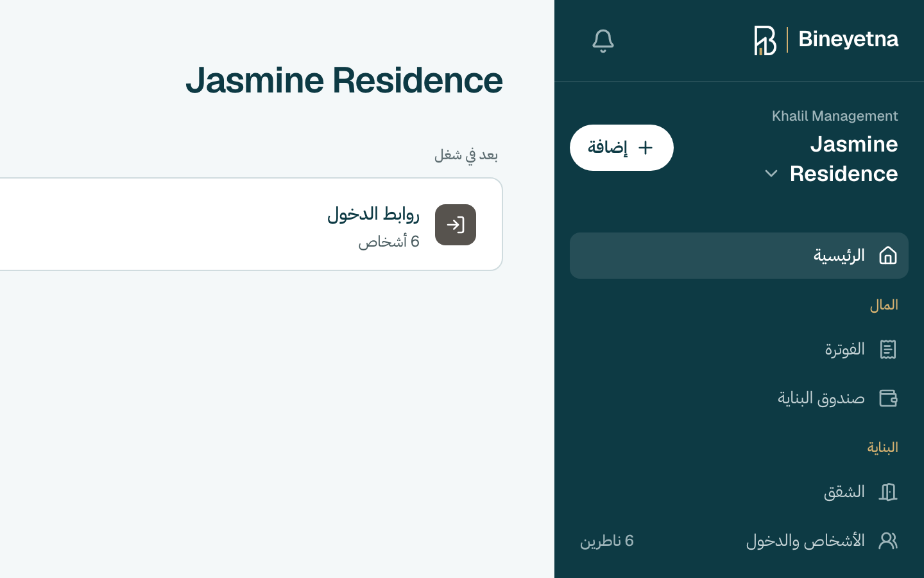
Task: Expand the Jasmine Residence building switcher
Action: [x=831, y=159]
